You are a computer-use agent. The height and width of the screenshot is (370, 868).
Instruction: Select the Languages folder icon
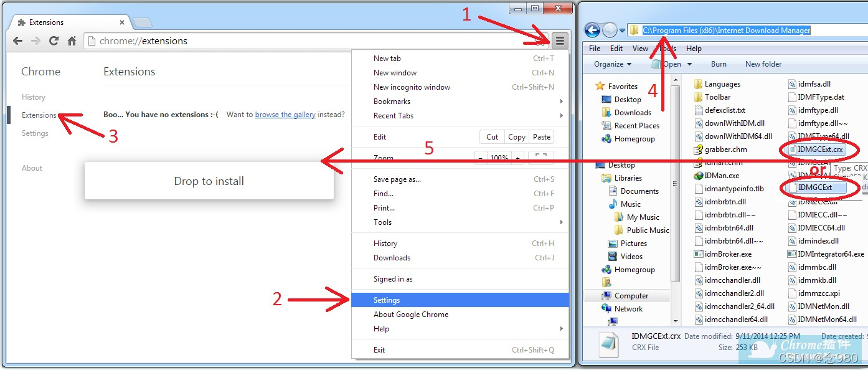pyautogui.click(x=698, y=84)
